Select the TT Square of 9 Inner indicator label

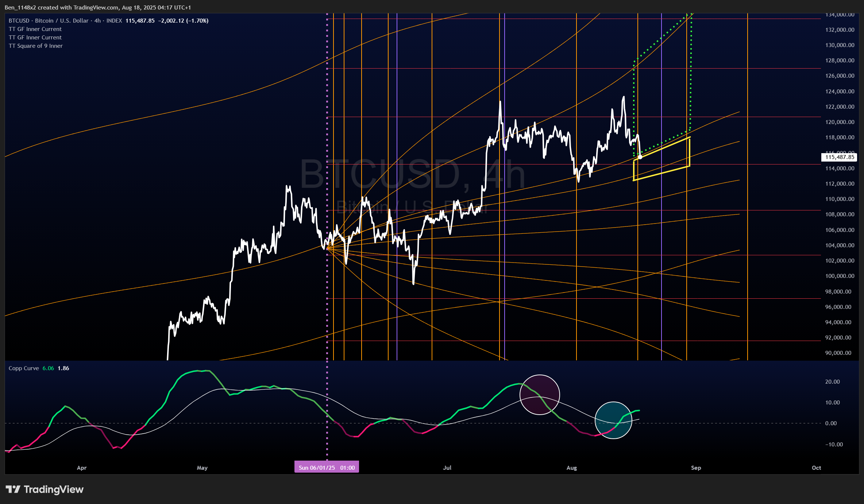[36, 46]
